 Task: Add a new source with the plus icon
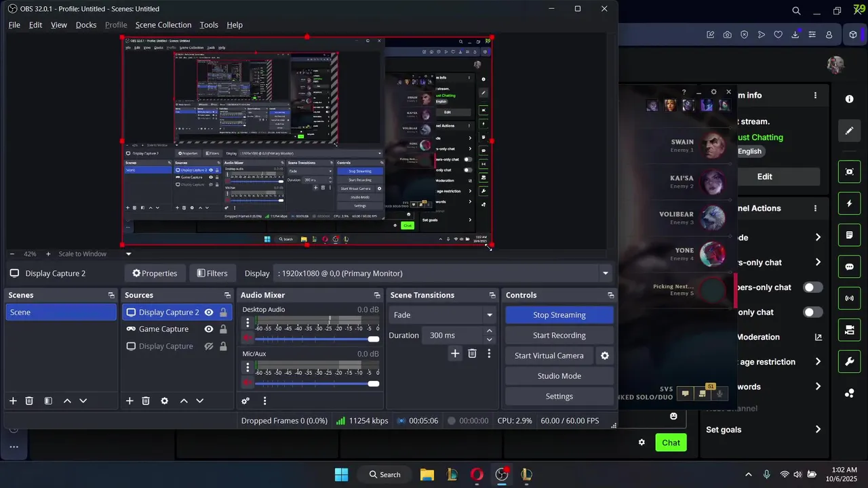pyautogui.click(x=130, y=401)
